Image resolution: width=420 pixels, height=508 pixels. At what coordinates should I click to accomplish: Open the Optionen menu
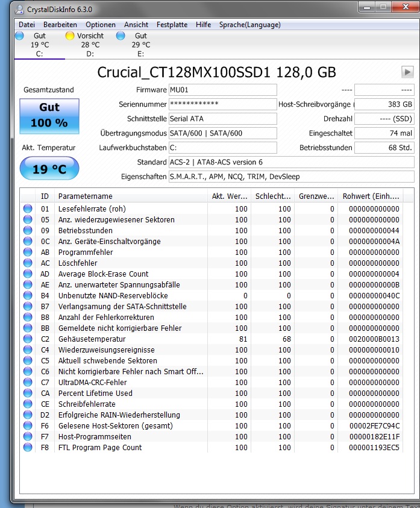101,25
